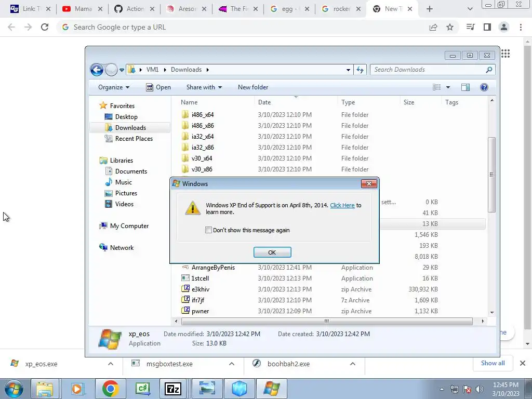Expand the address bar history dropdown
The width and height of the screenshot is (532, 399).
tap(348, 70)
